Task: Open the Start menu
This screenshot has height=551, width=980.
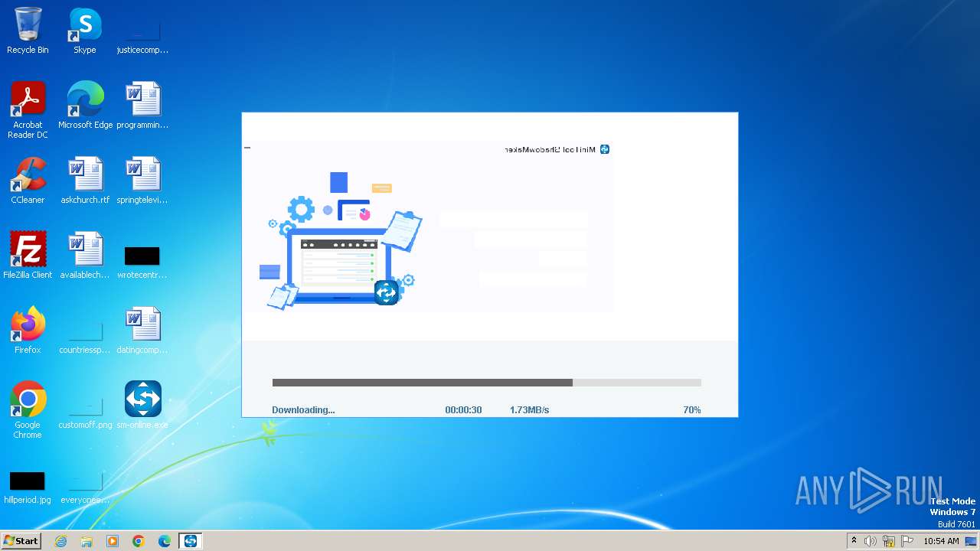Action: (21, 541)
